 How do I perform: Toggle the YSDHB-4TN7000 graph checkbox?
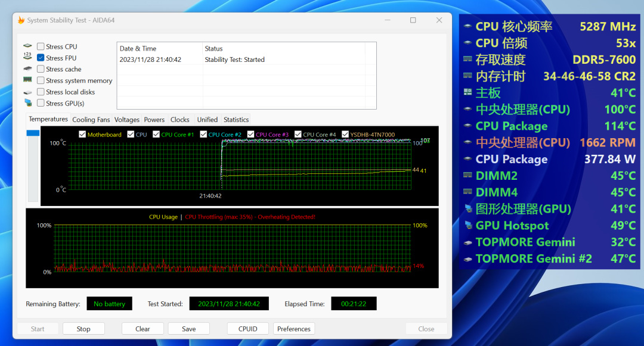tap(345, 134)
